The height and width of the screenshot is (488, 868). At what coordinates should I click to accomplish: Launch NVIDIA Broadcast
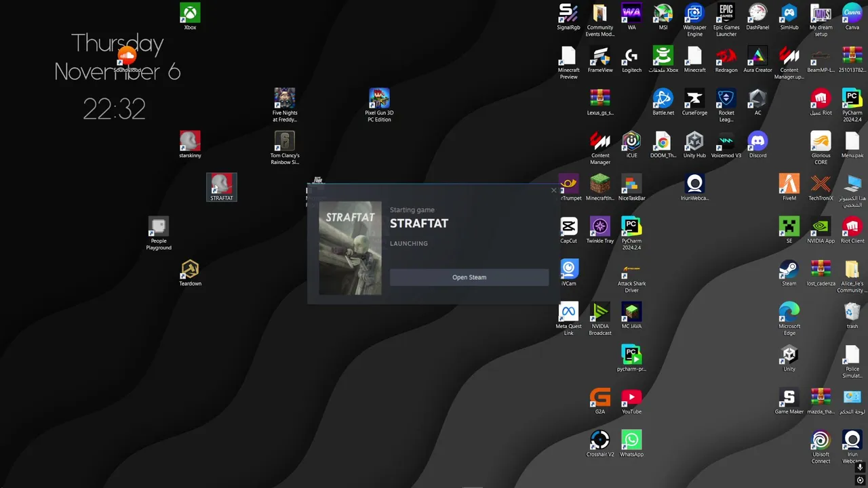(x=600, y=319)
